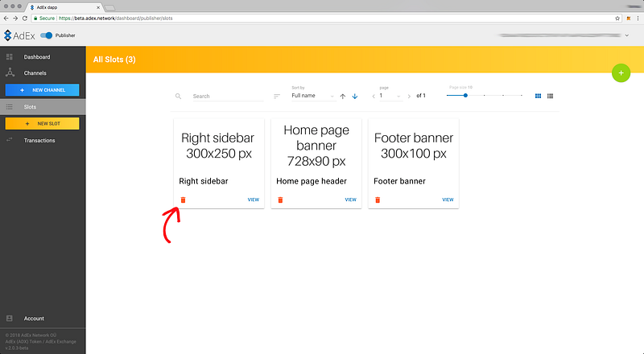Reload the browser page
Image resolution: width=644 pixels, height=354 pixels.
(25, 18)
